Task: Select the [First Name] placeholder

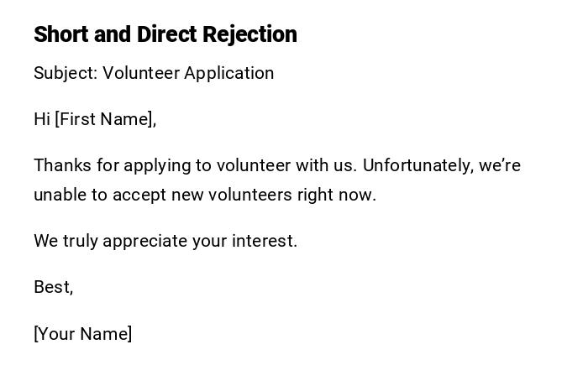Action: (105, 119)
